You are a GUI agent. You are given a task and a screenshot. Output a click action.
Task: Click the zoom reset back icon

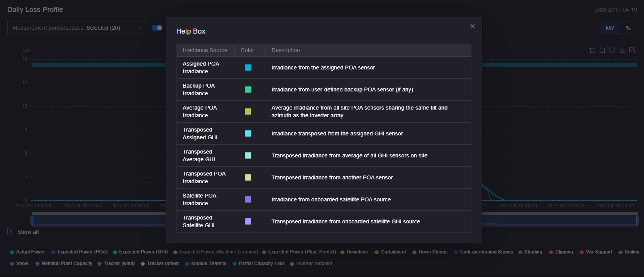602,50
